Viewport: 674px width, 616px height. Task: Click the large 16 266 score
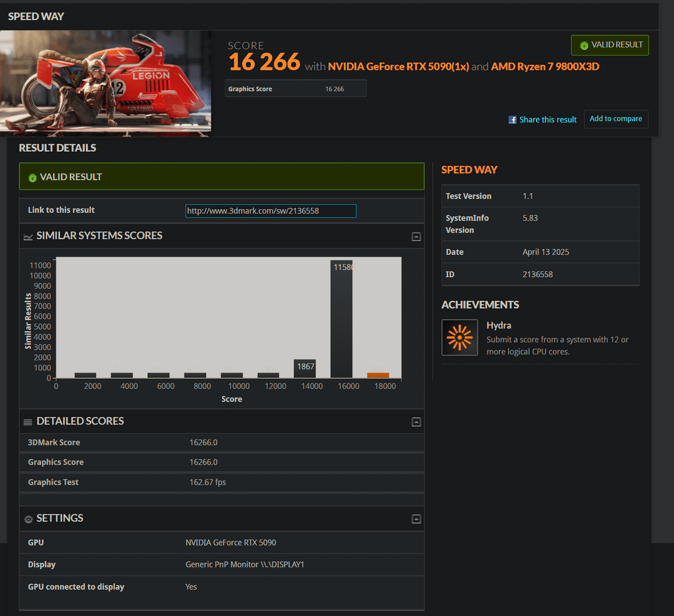[x=265, y=62]
